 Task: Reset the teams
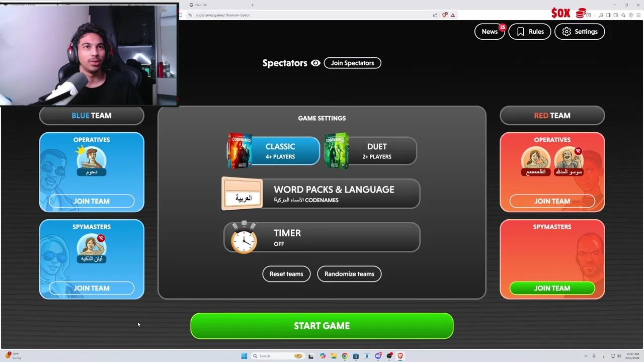286,274
